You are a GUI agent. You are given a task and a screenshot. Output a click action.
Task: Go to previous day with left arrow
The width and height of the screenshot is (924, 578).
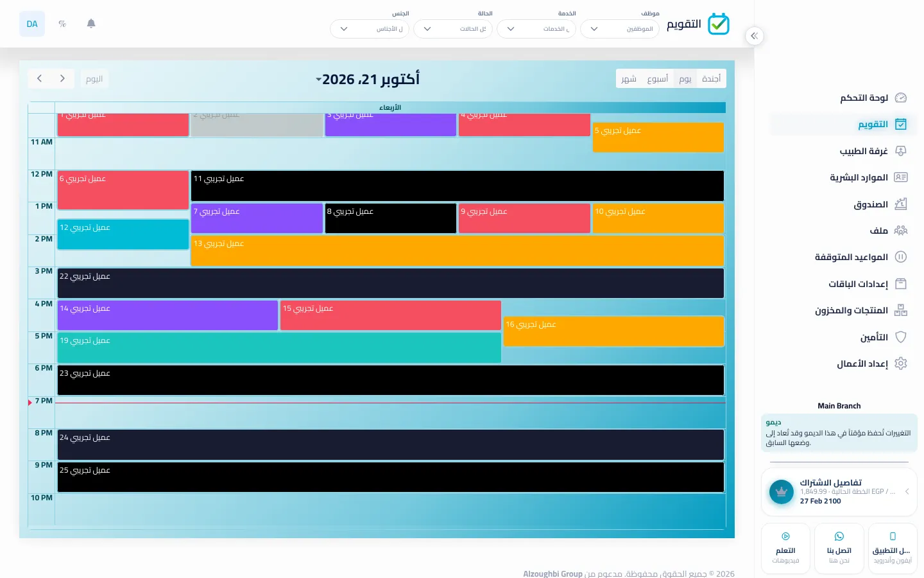tap(40, 78)
